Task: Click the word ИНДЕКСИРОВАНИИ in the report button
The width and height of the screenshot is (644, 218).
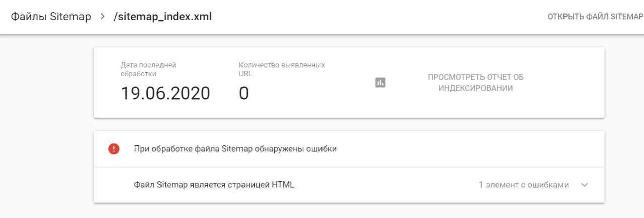Action: (x=475, y=88)
